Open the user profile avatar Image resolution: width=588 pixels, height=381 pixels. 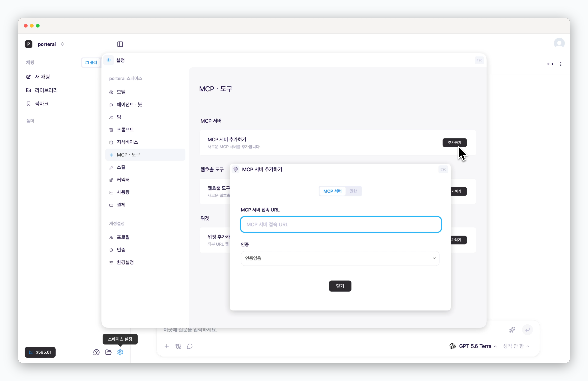click(559, 43)
